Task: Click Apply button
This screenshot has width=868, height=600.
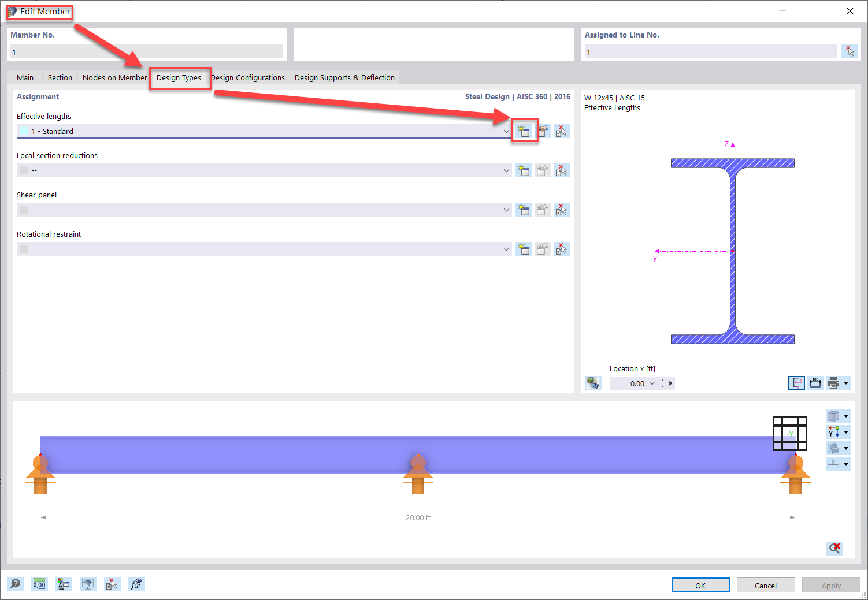Action: (x=831, y=585)
